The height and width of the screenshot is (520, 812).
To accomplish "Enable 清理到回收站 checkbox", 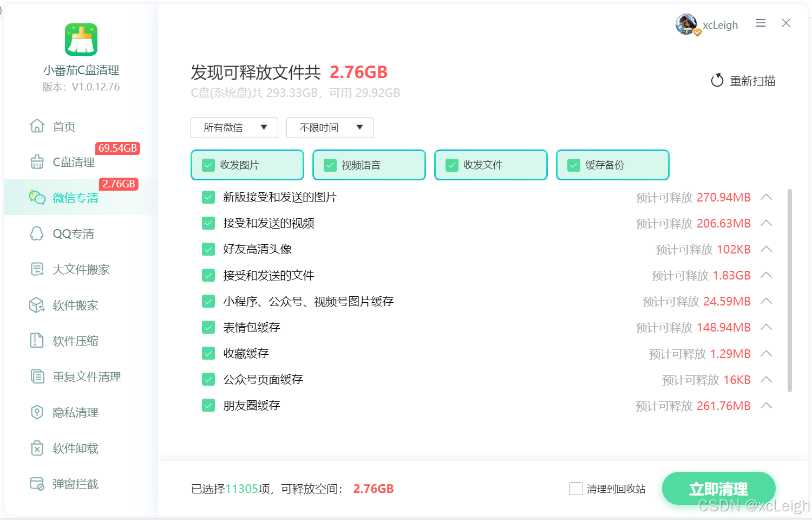I will [x=576, y=489].
